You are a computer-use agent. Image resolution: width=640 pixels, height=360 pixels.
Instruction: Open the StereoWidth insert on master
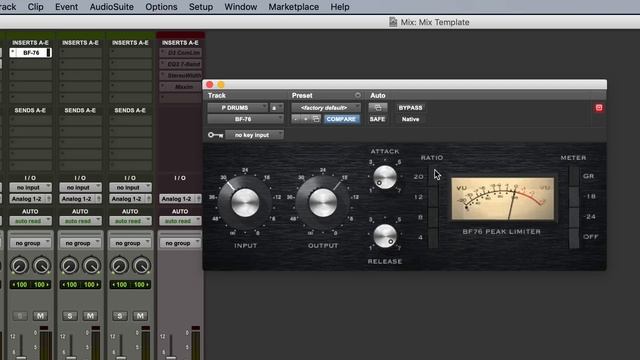pyautogui.click(x=181, y=76)
